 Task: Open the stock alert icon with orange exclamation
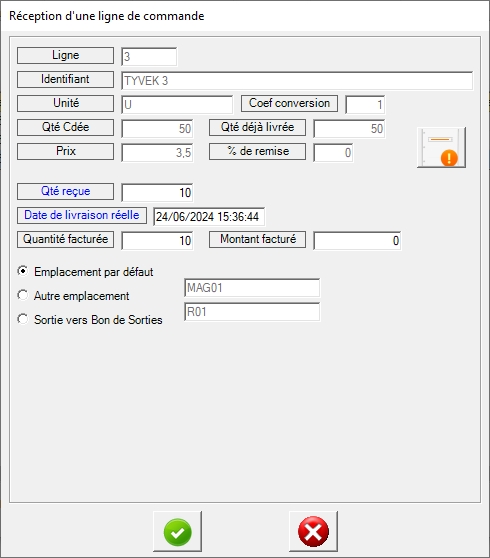point(441,147)
